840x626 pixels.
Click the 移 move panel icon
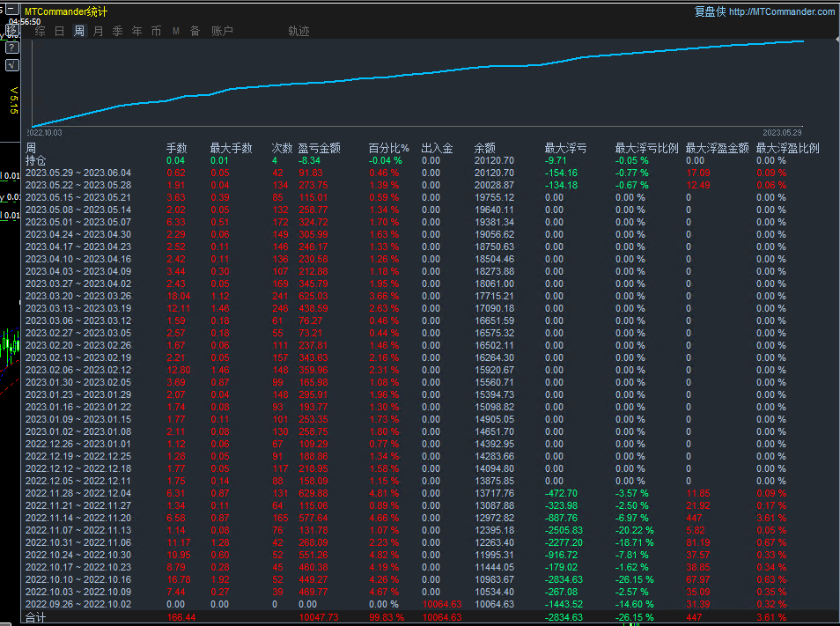pos(11,31)
